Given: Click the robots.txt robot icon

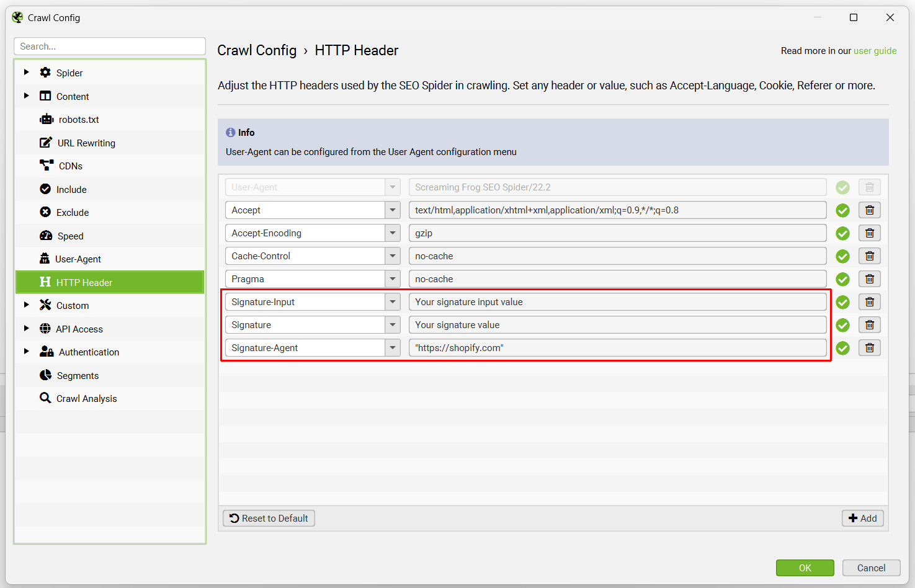Looking at the screenshot, I should 47,119.
